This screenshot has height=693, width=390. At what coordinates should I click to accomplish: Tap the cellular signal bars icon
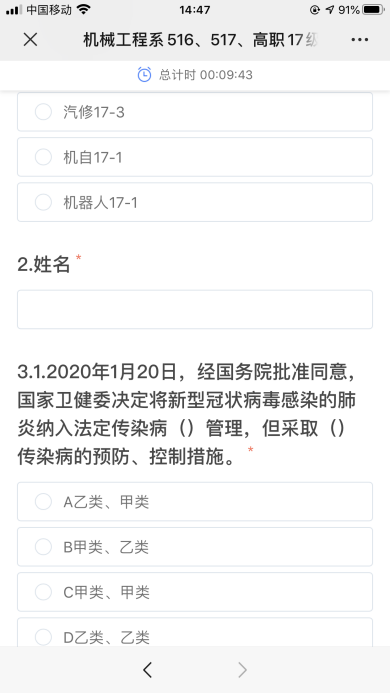pos(14,10)
